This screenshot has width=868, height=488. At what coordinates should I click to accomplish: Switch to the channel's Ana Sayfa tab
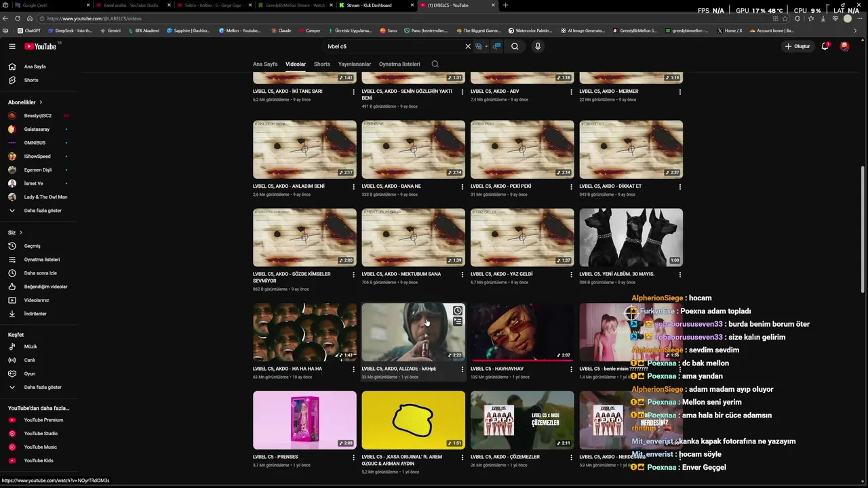tap(265, 64)
